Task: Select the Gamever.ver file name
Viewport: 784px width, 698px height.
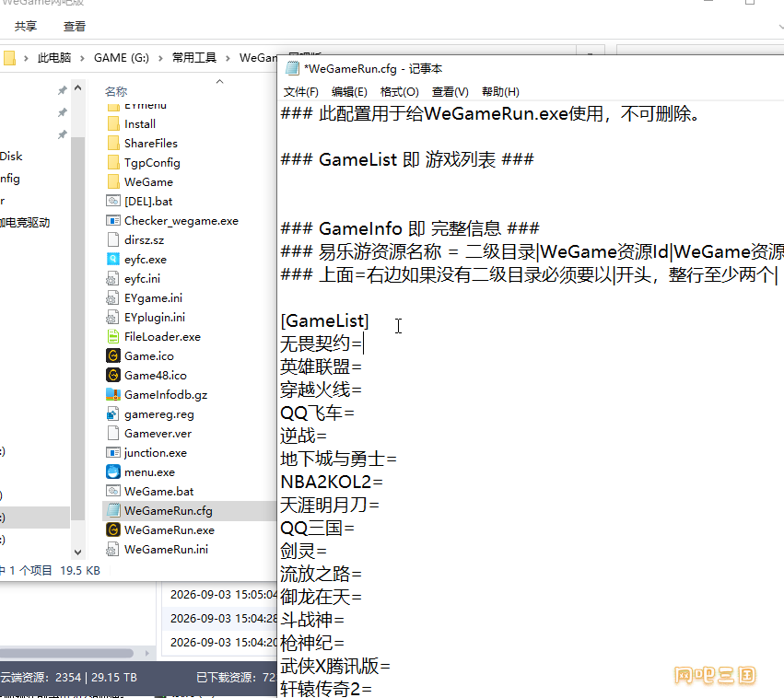Action: [x=158, y=434]
